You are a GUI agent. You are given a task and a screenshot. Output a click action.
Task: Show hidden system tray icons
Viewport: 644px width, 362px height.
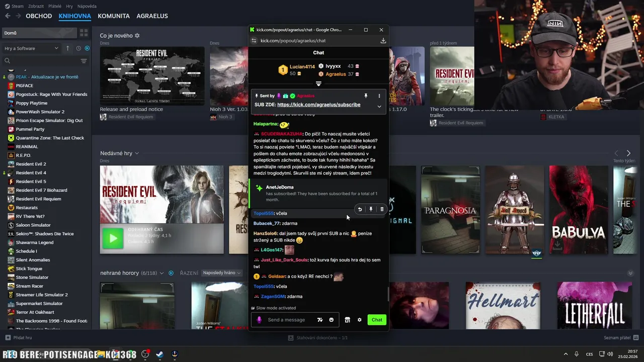click(x=566, y=354)
